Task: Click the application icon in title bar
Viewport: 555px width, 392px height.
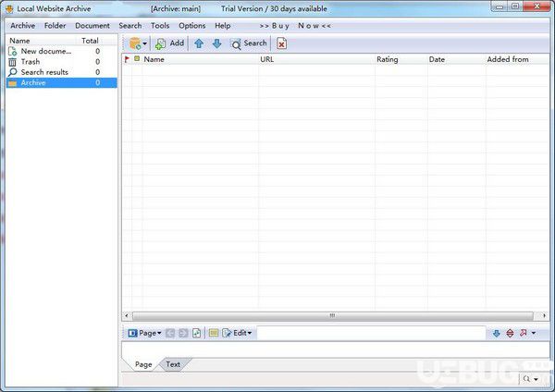Action: tap(9, 8)
